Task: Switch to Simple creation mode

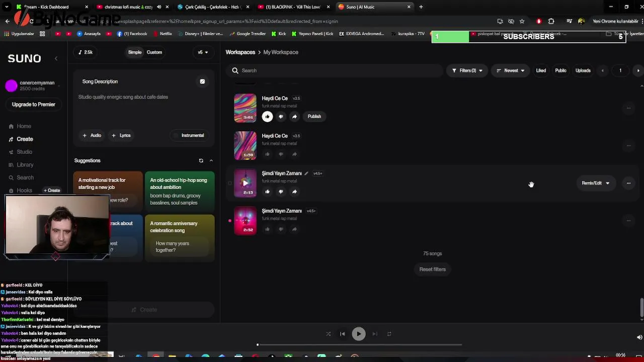Action: click(x=135, y=52)
